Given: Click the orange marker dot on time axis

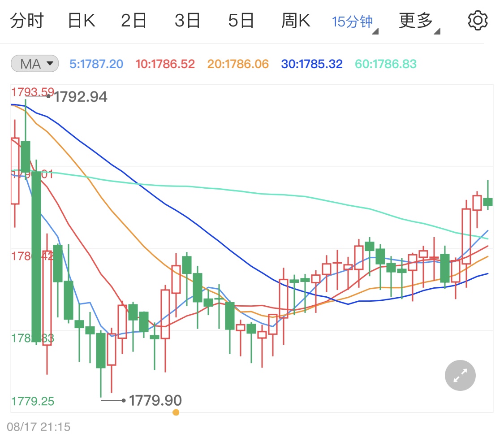Looking at the screenshot, I should (176, 412).
